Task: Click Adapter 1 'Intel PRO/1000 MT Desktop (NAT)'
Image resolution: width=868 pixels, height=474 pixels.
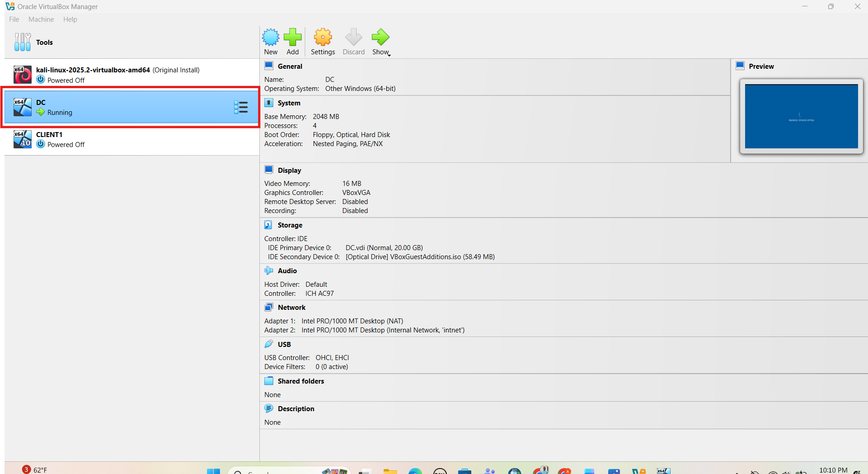Action: coord(352,321)
